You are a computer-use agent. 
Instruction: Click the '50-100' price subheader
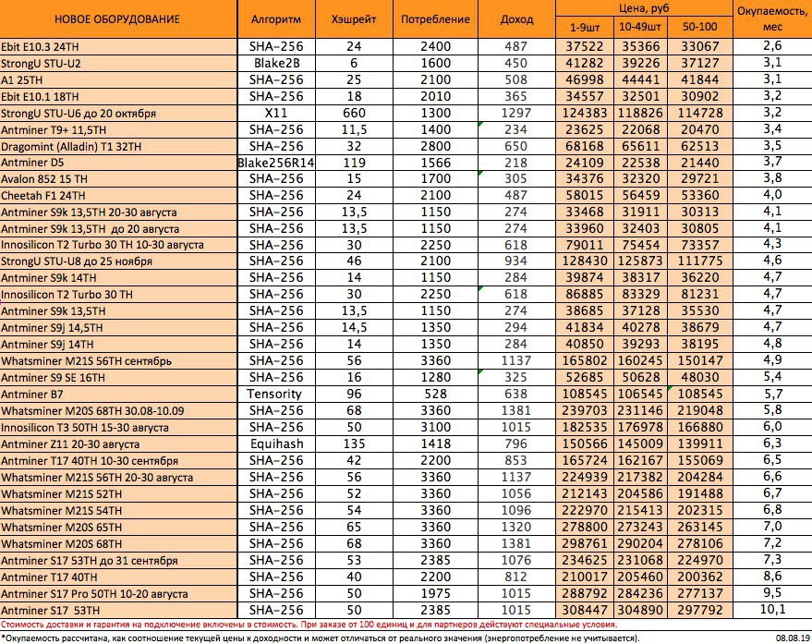tap(699, 27)
